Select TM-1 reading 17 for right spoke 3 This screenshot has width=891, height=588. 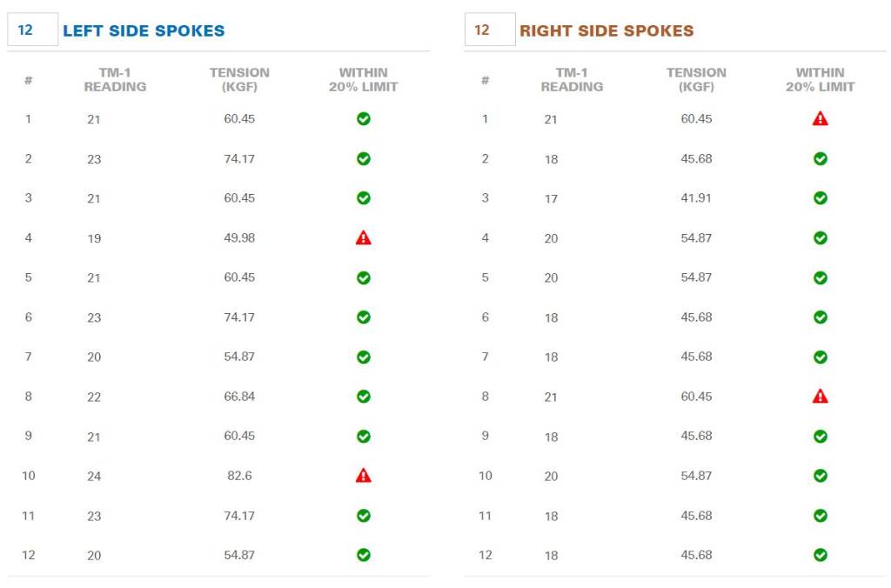point(551,199)
